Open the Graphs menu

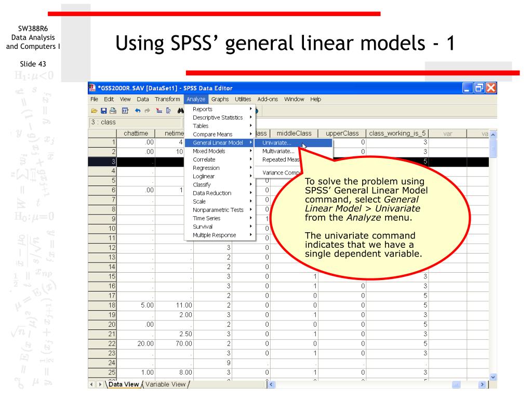(x=220, y=99)
